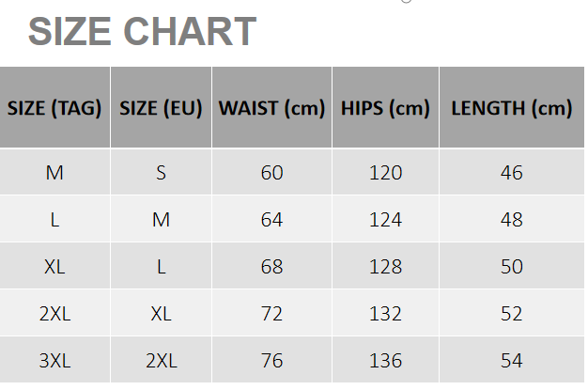
Task: Click waist value 76
Action: [x=271, y=360]
